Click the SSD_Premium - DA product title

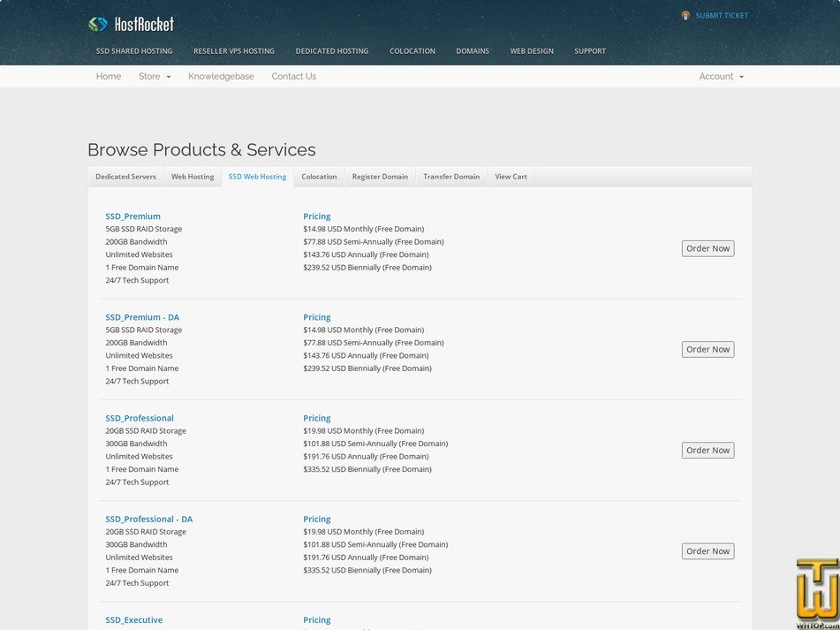[x=142, y=317]
